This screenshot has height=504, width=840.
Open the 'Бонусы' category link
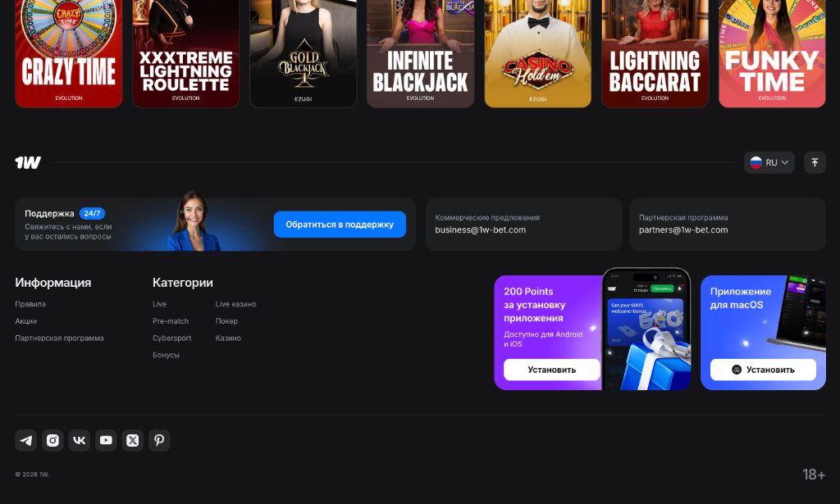pyautogui.click(x=166, y=355)
